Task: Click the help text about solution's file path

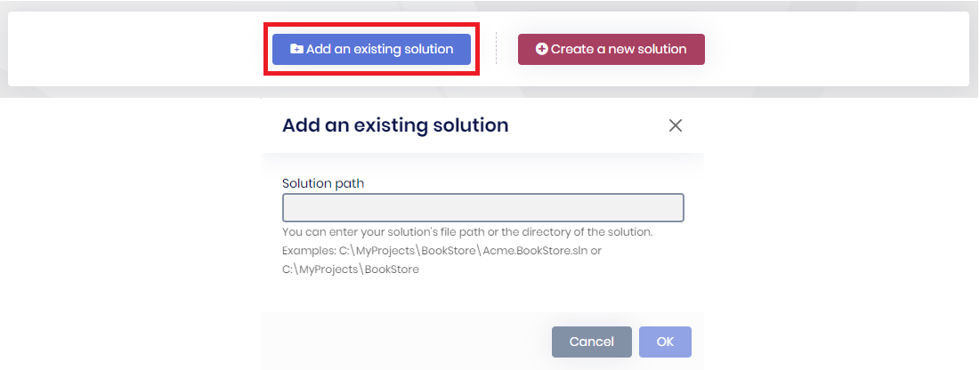Action: tap(467, 232)
